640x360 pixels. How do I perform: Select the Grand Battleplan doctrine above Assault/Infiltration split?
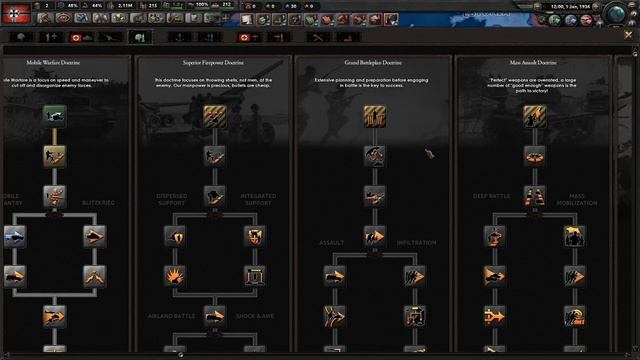click(375, 236)
